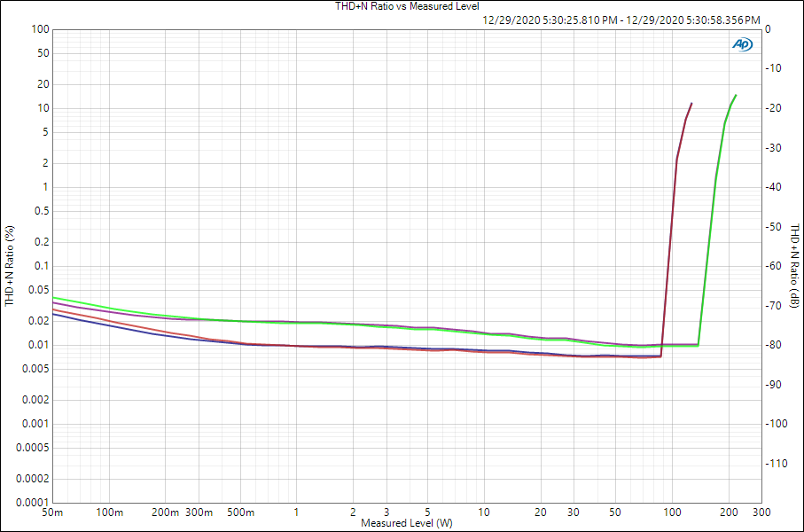
Task: Click the right axis label THD+N Ratio (dB)
Action: click(795, 265)
